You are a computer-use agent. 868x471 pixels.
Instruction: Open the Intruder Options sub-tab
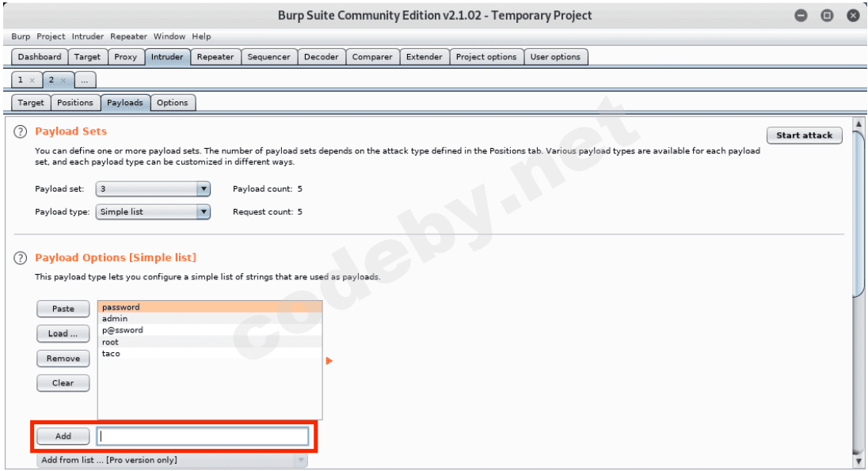(x=172, y=103)
